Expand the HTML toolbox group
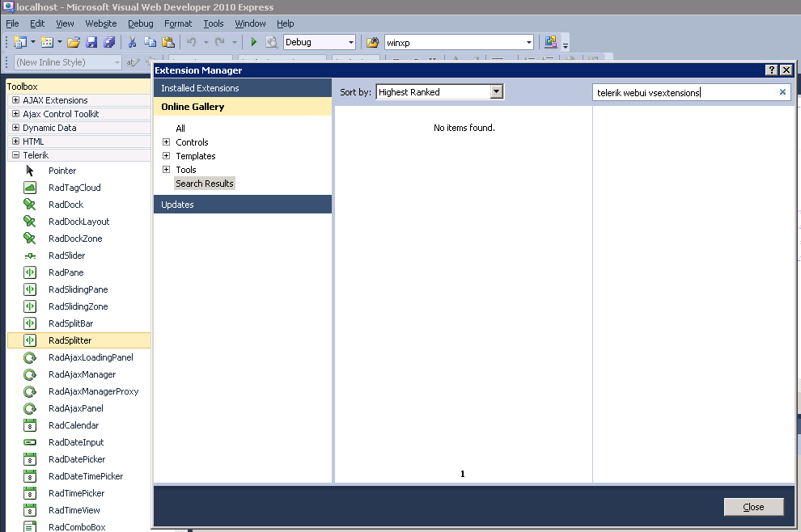Image resolution: width=801 pixels, height=532 pixels. click(x=16, y=141)
